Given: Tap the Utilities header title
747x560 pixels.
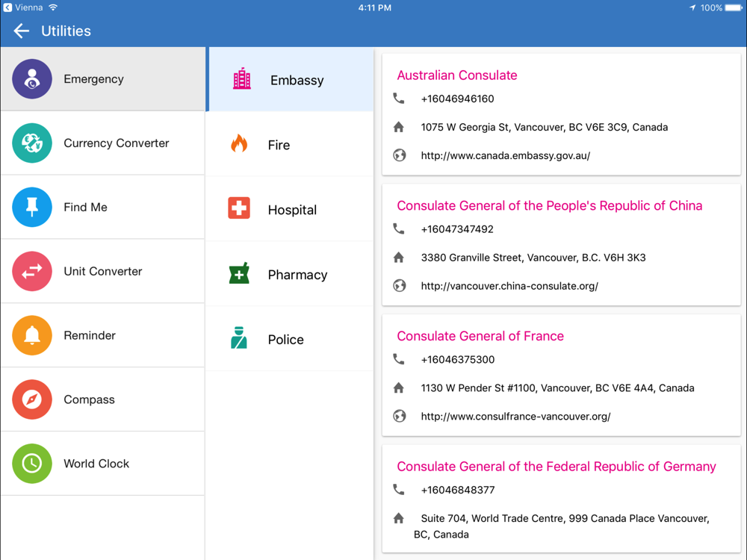Looking at the screenshot, I should pos(66,31).
